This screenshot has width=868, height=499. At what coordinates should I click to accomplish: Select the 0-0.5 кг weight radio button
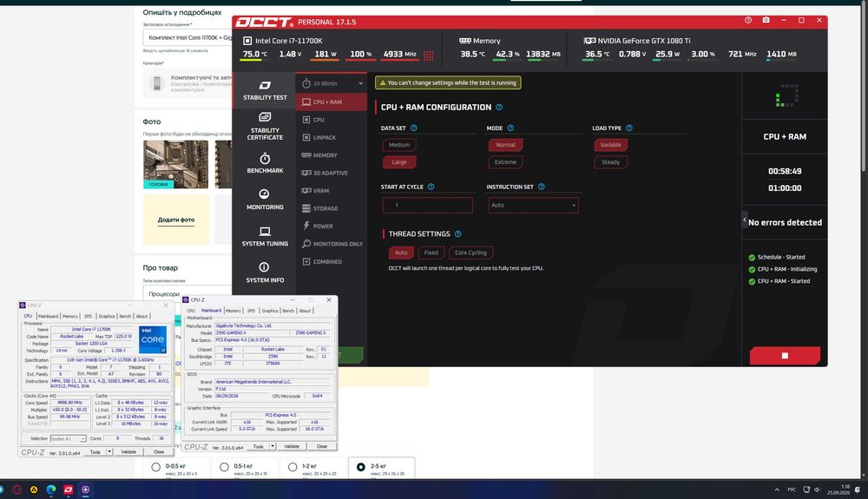click(156, 467)
